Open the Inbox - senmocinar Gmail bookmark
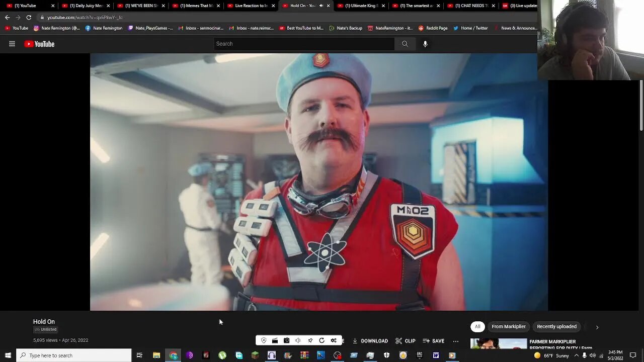Screen dimensions: 644x362 [x=201, y=28]
